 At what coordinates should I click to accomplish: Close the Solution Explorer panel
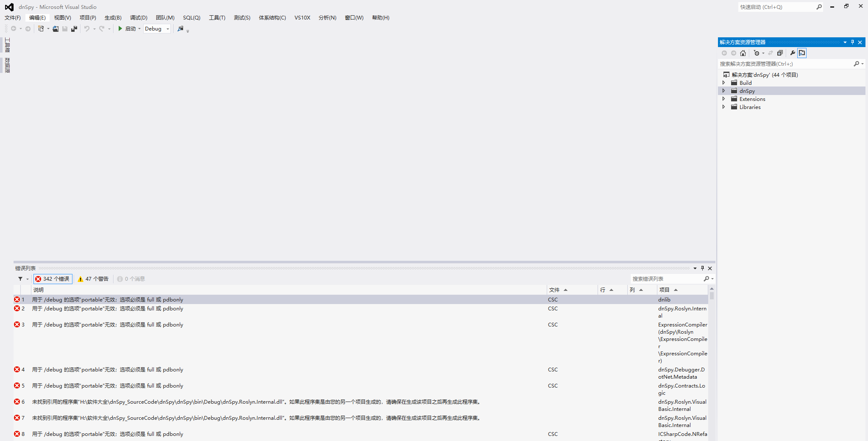click(x=860, y=42)
